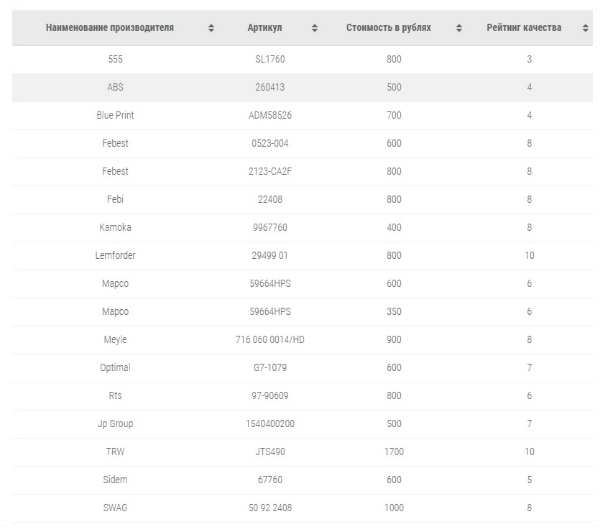Select the SWAG manufacturer row

click(x=302, y=507)
